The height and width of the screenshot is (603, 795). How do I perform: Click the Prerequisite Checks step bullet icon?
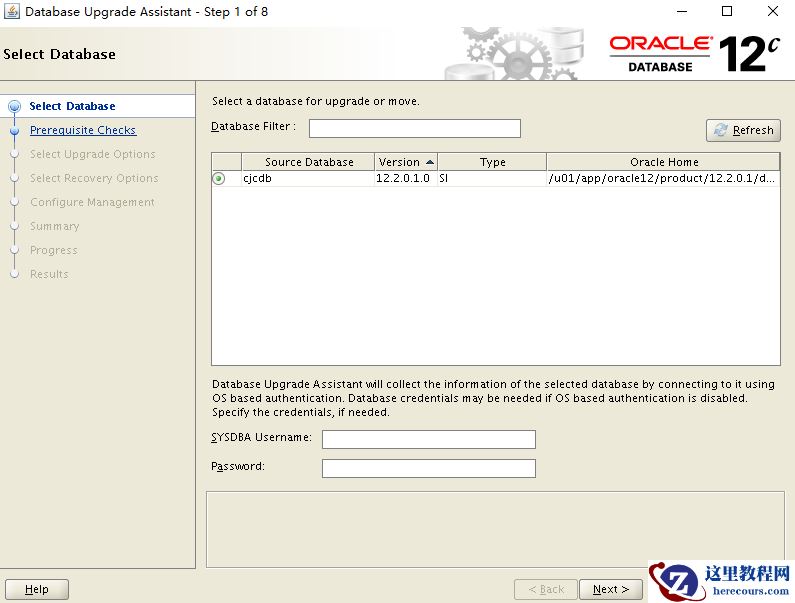[x=15, y=130]
